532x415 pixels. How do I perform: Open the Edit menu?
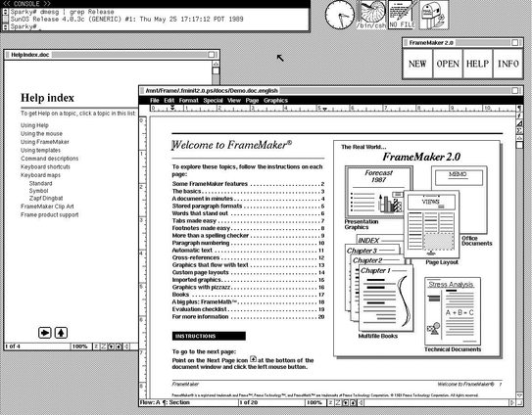coord(169,101)
